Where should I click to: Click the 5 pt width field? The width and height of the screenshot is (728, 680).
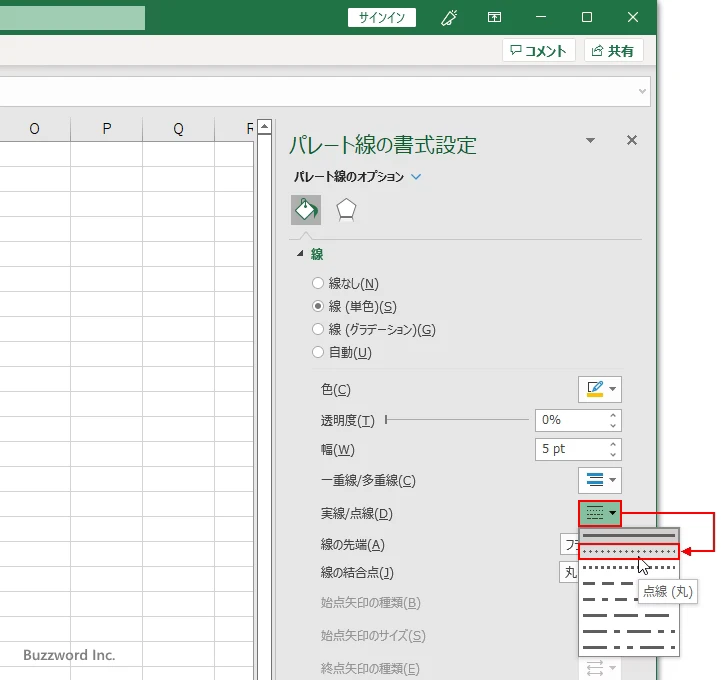point(572,449)
